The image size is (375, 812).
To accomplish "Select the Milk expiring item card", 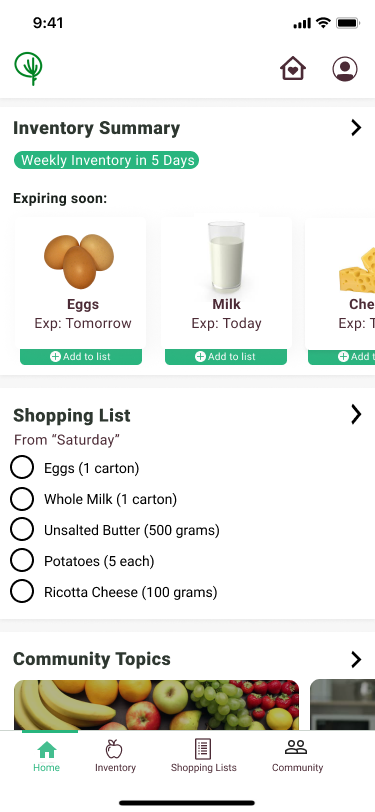I will pyautogui.click(x=226, y=283).
